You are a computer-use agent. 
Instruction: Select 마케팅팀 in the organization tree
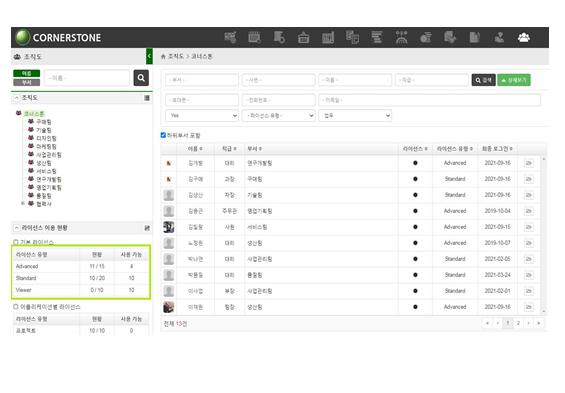coord(46,147)
